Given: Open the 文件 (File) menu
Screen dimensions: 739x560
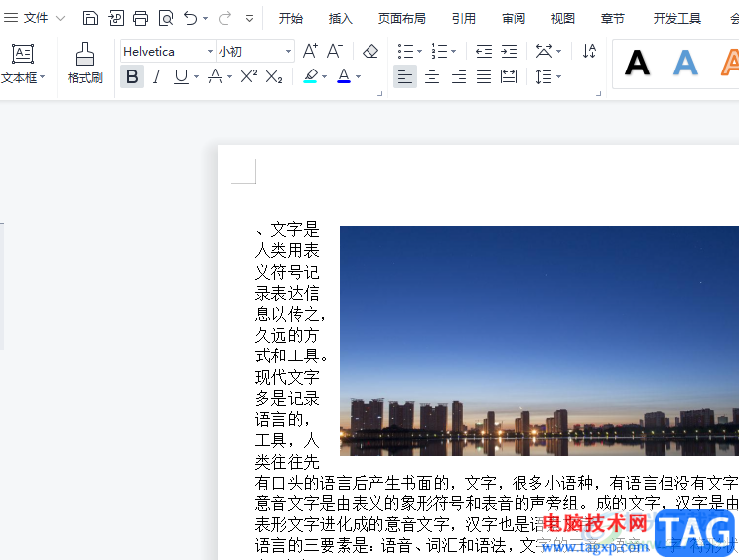Looking at the screenshot, I should tap(34, 18).
